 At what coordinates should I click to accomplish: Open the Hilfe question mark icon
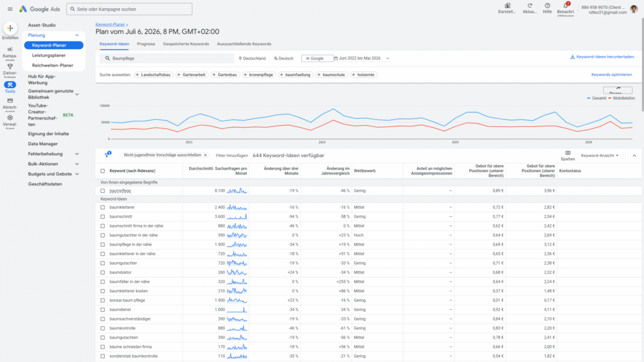pos(548,6)
